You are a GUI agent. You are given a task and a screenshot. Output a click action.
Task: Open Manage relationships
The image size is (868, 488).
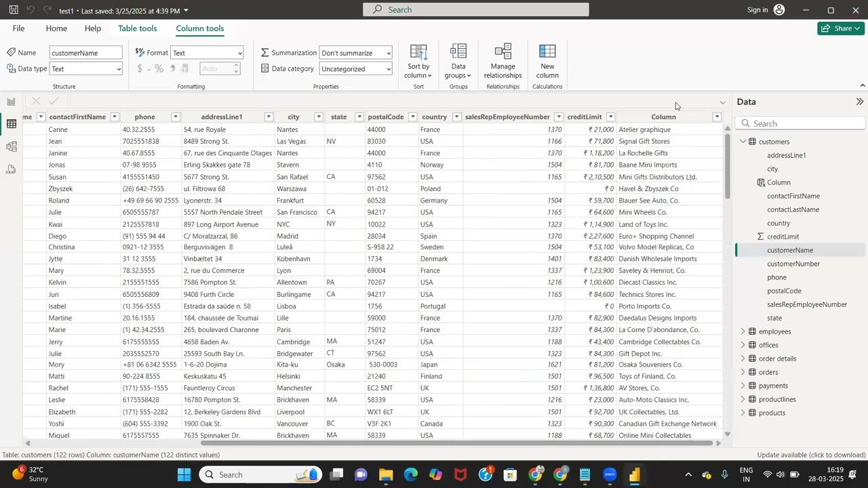503,62
